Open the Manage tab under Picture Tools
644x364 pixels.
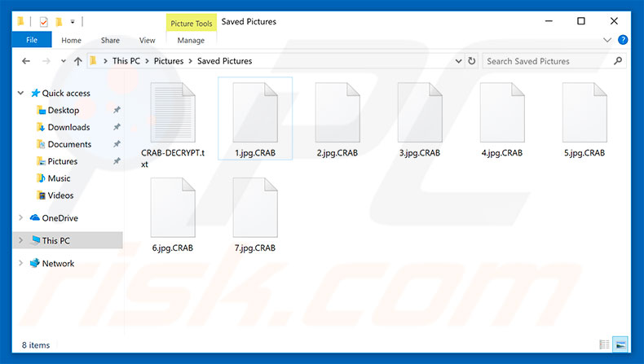pyautogui.click(x=191, y=40)
